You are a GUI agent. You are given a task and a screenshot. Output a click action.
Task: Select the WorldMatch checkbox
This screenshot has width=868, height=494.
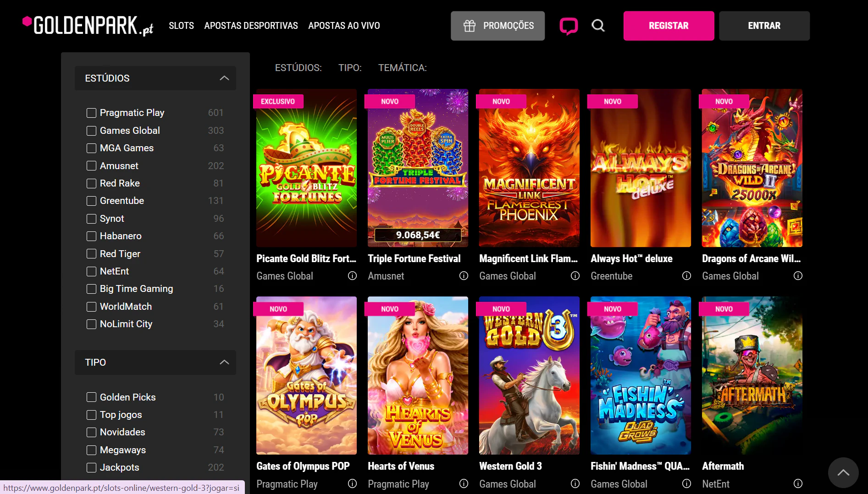tap(91, 307)
